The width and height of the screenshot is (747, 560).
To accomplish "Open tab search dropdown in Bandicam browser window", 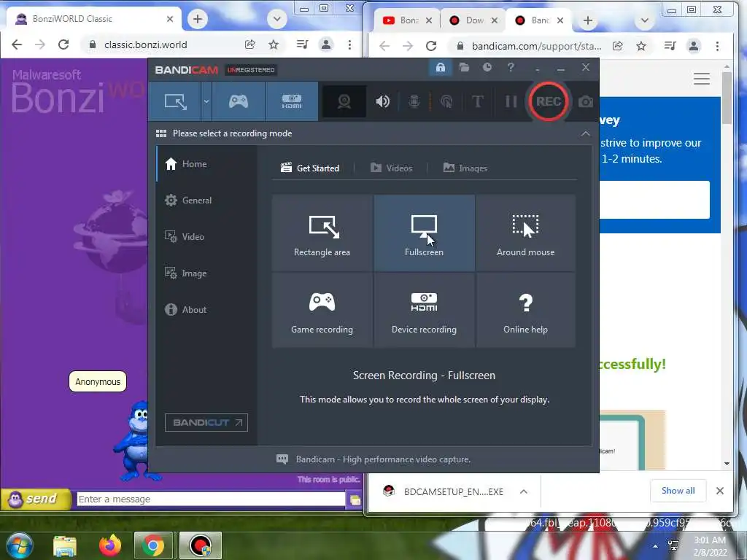I will [x=645, y=20].
